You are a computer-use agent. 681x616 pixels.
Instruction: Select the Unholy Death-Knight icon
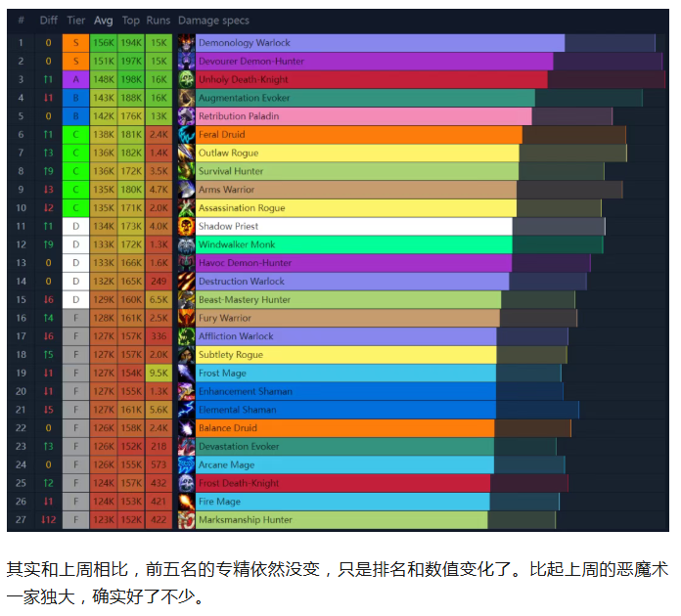pyautogui.click(x=186, y=80)
